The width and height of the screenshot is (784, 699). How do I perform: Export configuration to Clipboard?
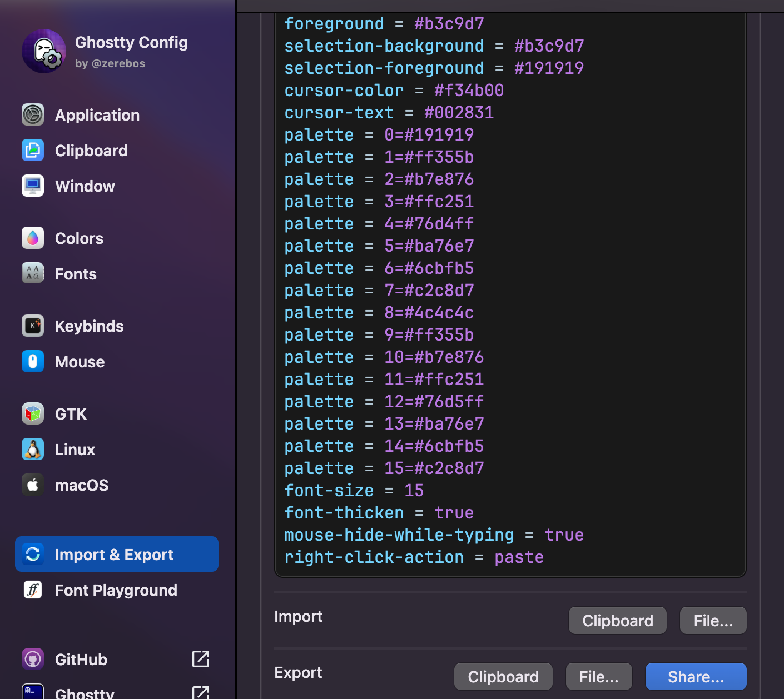click(x=503, y=676)
